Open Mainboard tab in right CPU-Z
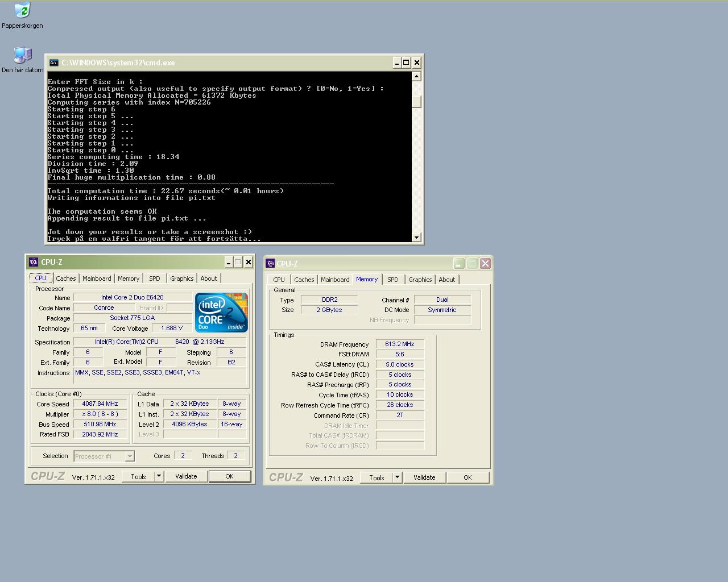 [335, 280]
